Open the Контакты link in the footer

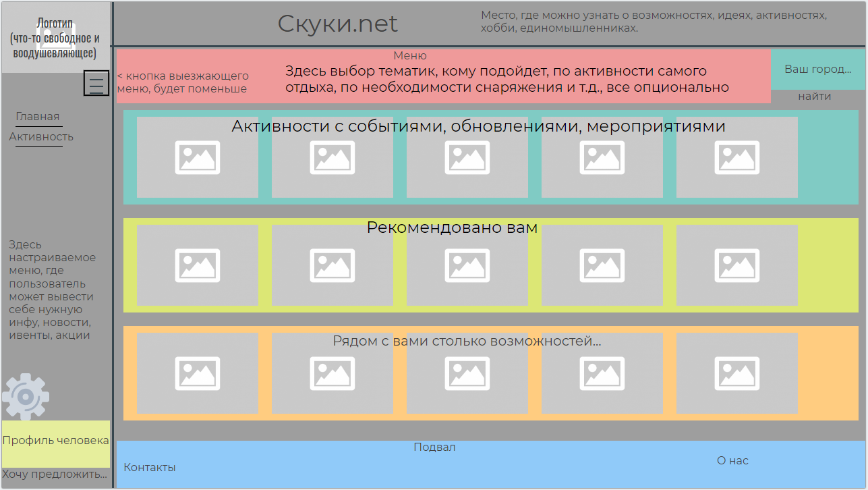pos(149,467)
